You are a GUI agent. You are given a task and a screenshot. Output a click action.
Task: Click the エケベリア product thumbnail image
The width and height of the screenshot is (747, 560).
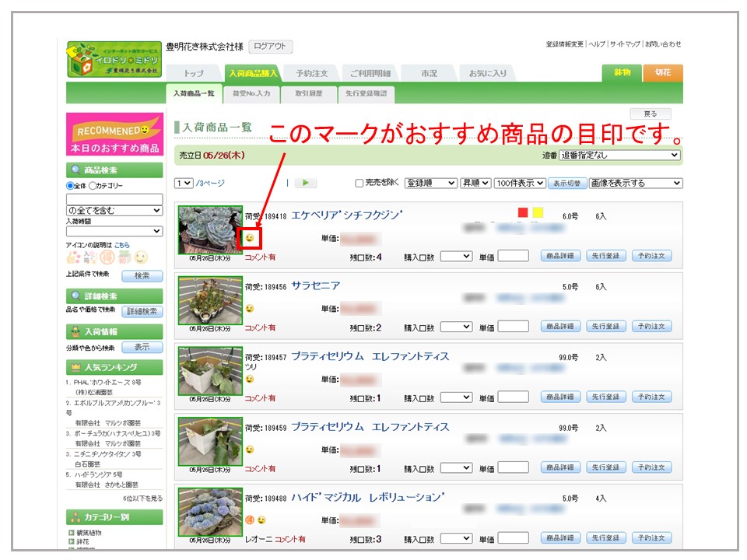tap(210, 229)
